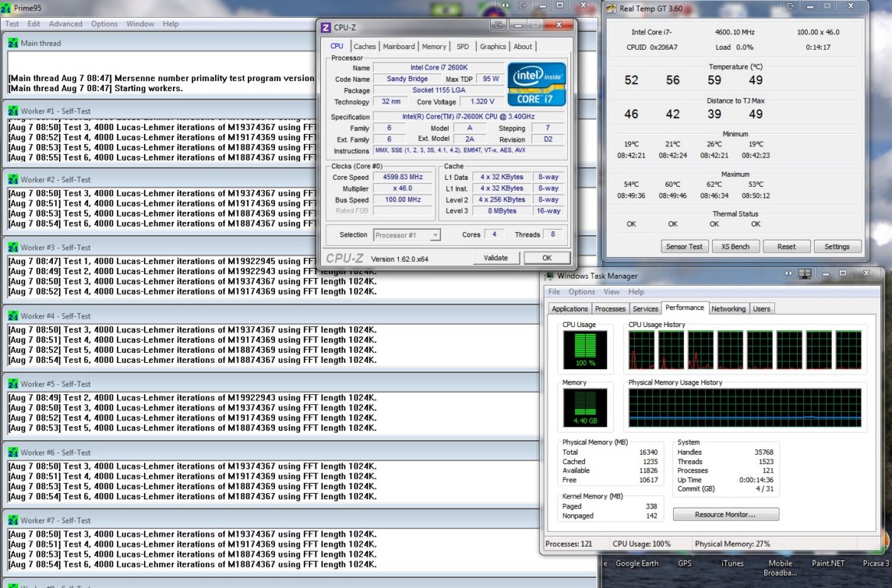Select the CPU tab in CPU-Z
This screenshot has width=892, height=588.
point(337,46)
